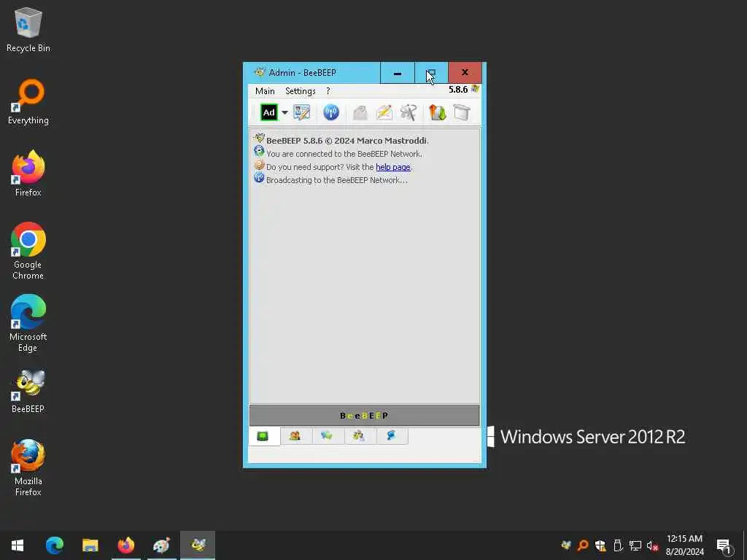Open File Explorer from the taskbar

coord(90,545)
